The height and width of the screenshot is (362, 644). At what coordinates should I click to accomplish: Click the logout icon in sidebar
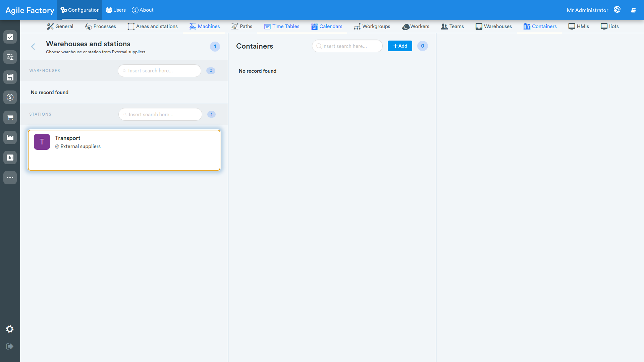[10, 346]
